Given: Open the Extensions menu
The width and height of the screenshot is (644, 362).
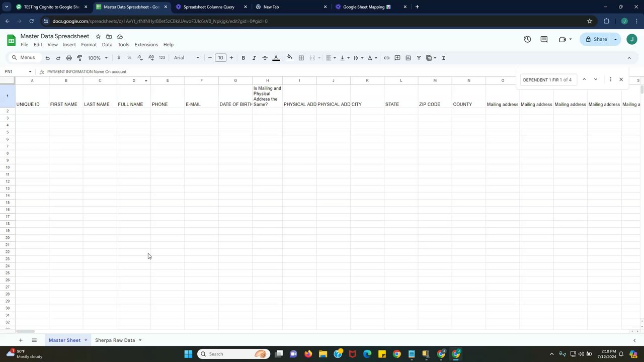Looking at the screenshot, I should point(146,45).
